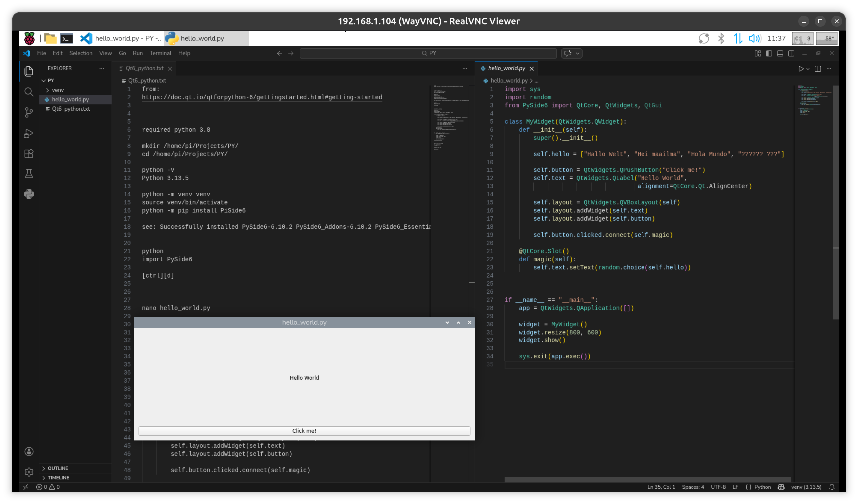Open the Python sidebar view
The image size is (858, 504).
point(29,194)
